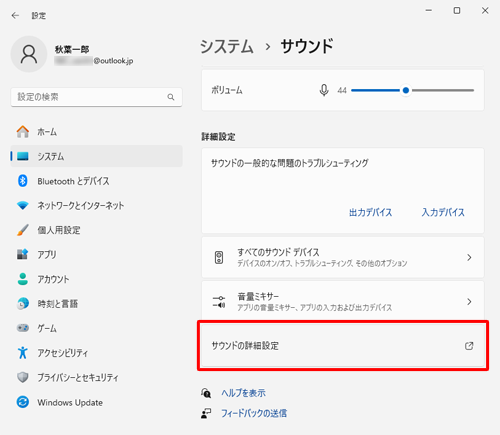
Task: Open 音量ミキサー using its right chevron
Action: (x=469, y=302)
